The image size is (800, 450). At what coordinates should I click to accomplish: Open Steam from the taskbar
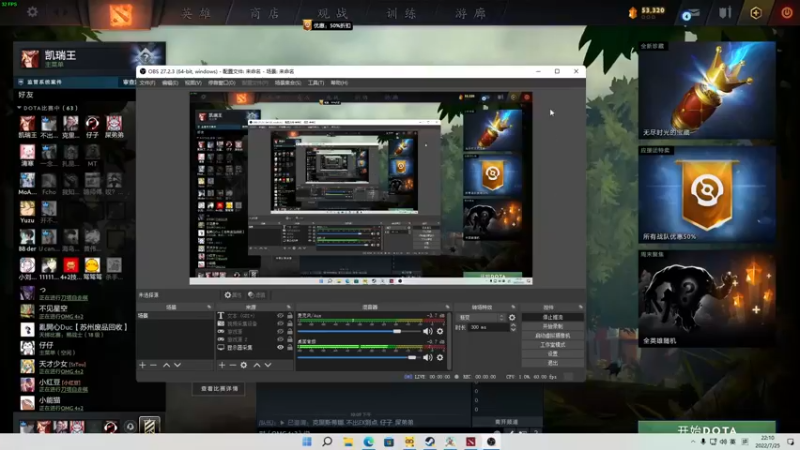pyautogui.click(x=430, y=441)
